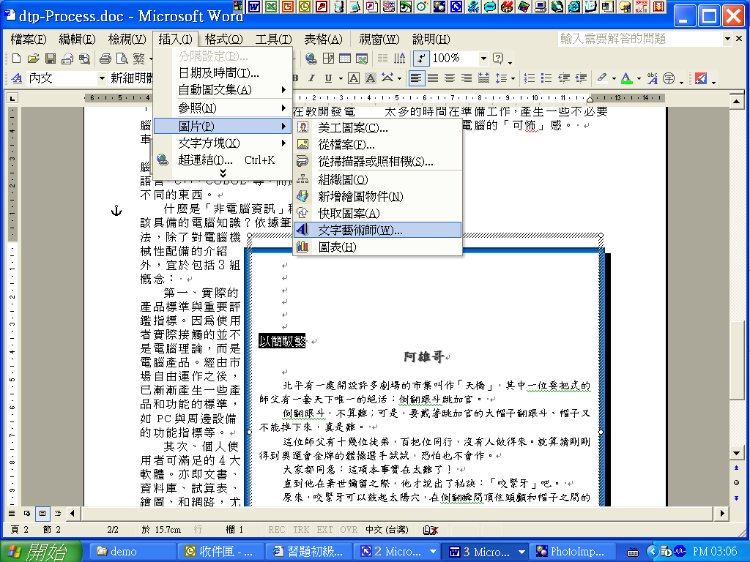Click the Windows 開始 Start button
Screen dimensions: 750x562
(40, 551)
